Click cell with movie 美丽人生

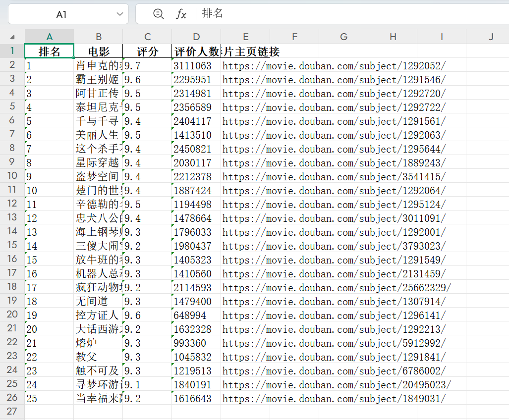point(98,135)
